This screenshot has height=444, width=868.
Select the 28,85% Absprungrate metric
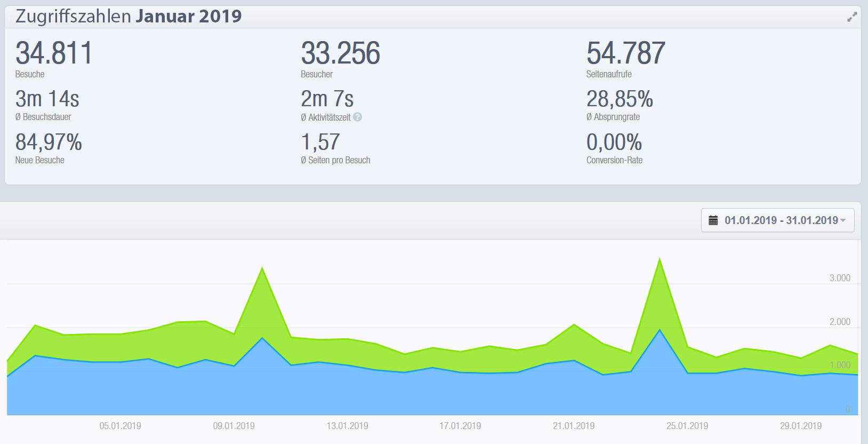[x=619, y=99]
